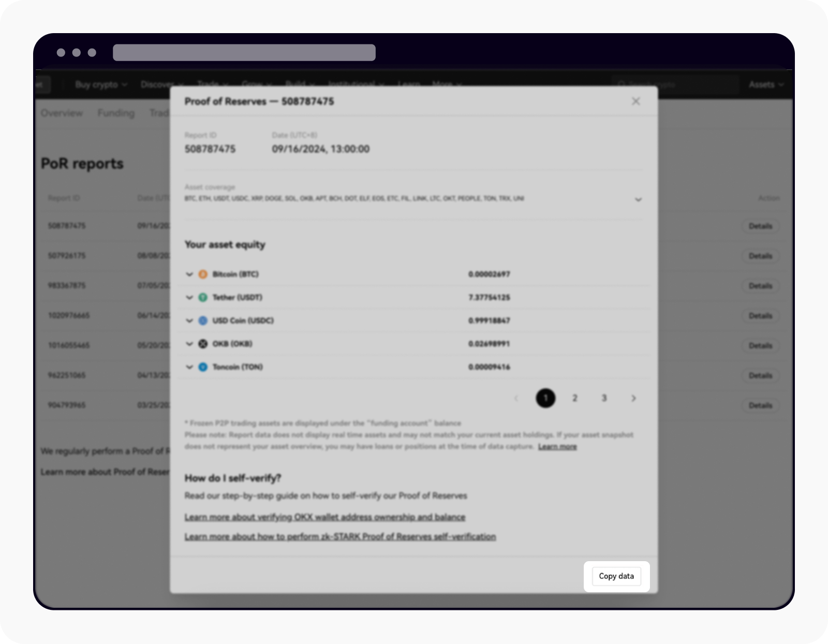This screenshot has height=644, width=828.
Task: Open the Assets dropdown in the header
Action: (765, 84)
